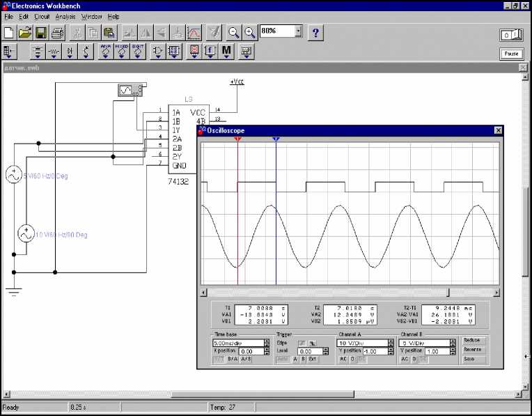Toggle the simulation power switch
The width and height of the screenshot is (532, 416).
click(510, 35)
